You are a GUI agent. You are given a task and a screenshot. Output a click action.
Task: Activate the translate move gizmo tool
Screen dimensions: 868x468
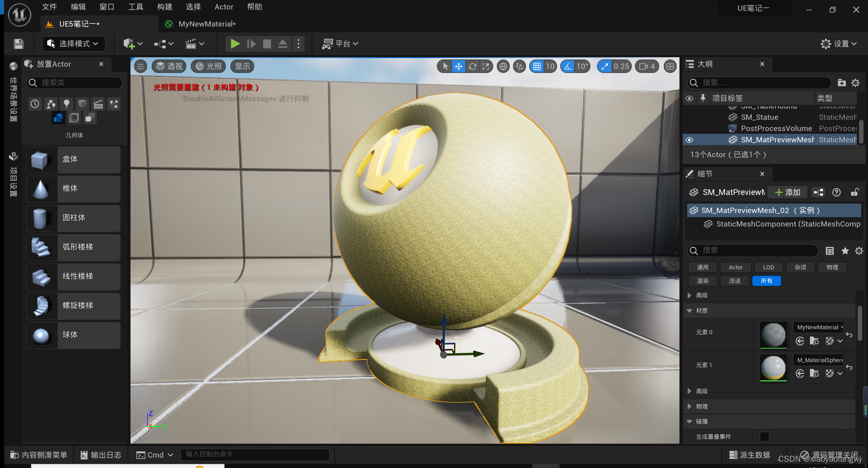(458, 66)
